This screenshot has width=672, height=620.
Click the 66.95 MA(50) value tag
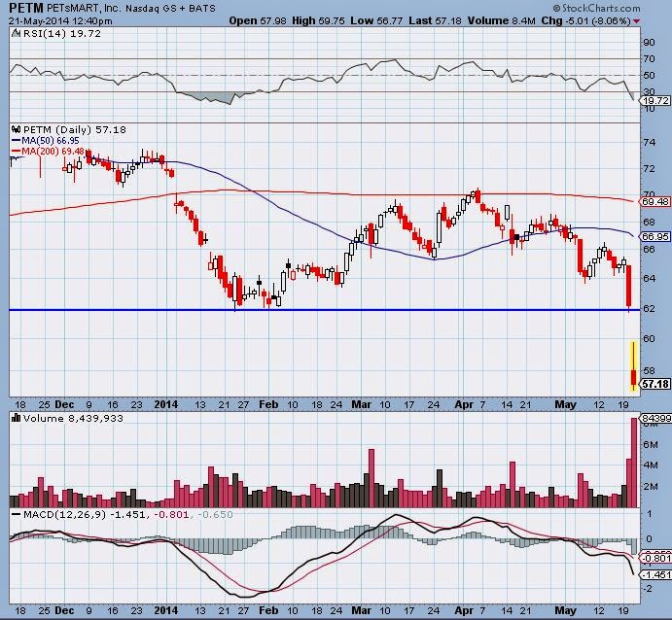(x=654, y=236)
